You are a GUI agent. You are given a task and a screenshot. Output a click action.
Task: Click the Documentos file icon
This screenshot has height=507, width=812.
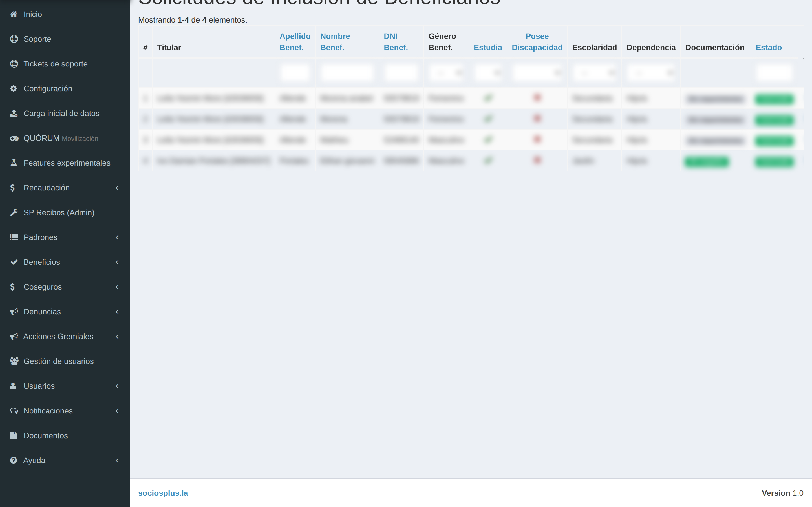(14, 435)
